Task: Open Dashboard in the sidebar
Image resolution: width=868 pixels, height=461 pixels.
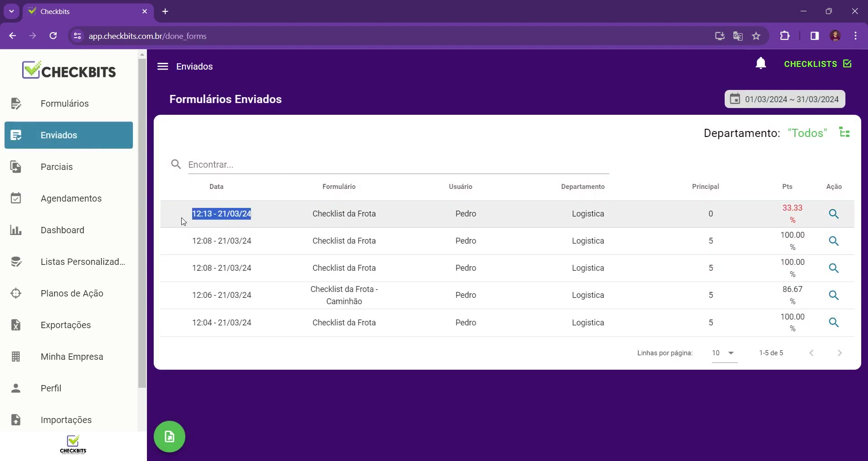Action: (69, 230)
